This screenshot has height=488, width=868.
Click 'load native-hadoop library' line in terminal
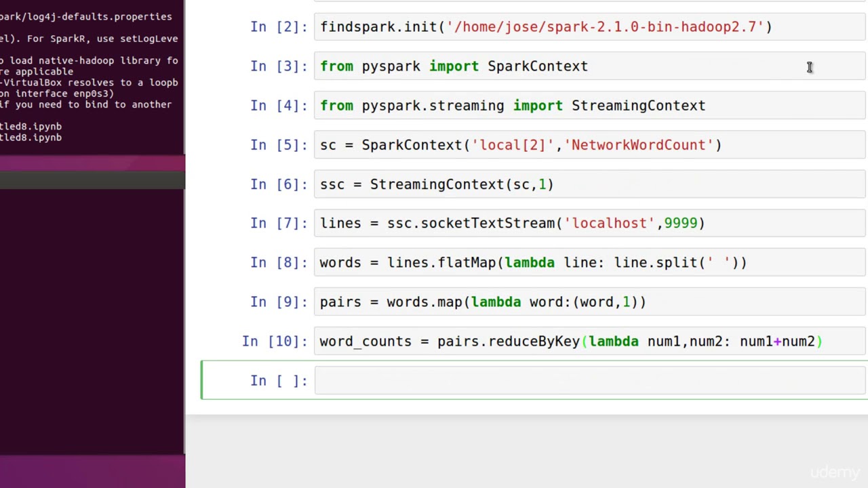pyautogui.click(x=89, y=60)
